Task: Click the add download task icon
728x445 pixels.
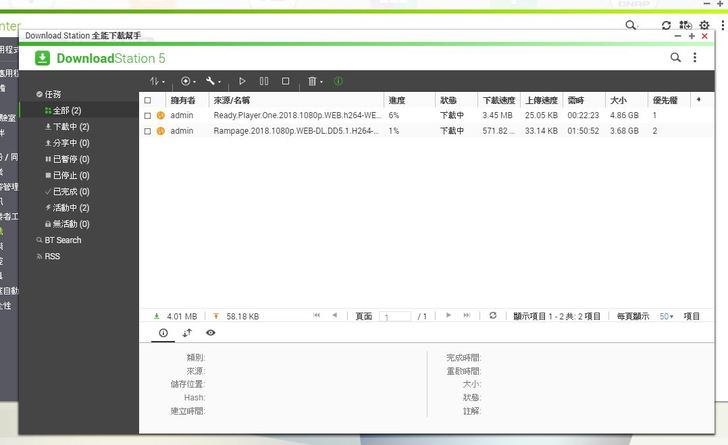Action: tap(185, 81)
